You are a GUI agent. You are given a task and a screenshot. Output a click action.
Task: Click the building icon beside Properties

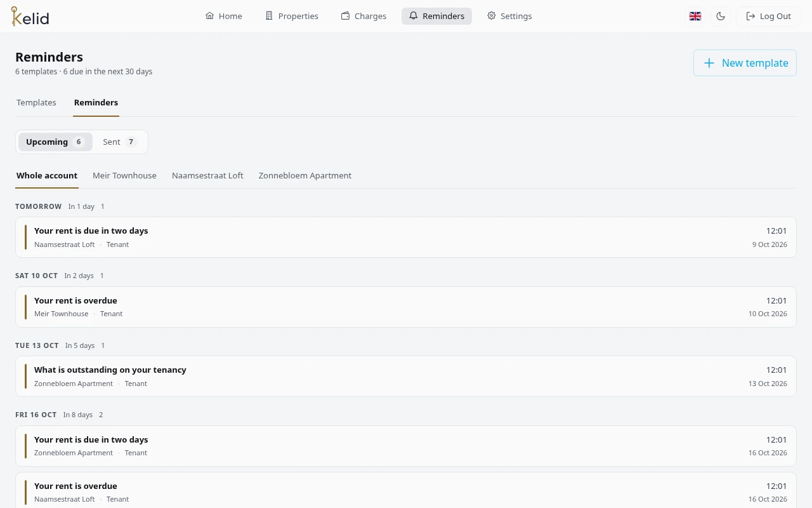269,16
